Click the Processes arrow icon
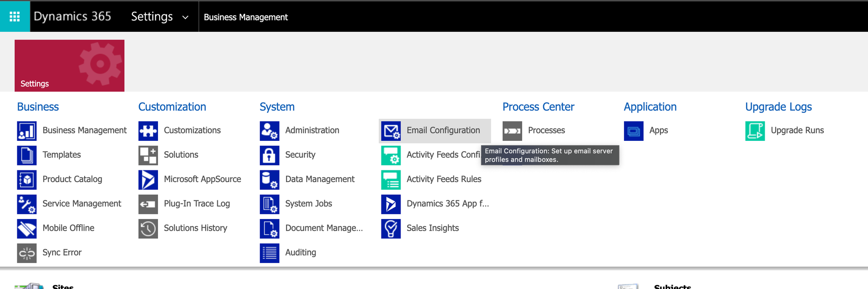 [512, 131]
